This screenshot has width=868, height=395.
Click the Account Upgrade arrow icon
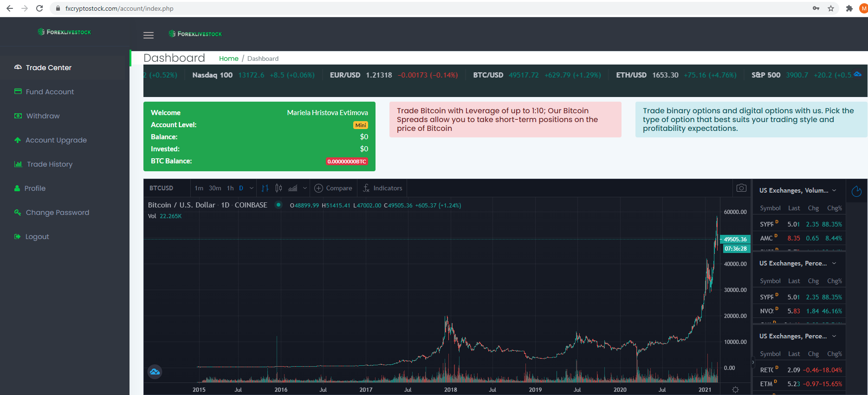click(x=18, y=140)
